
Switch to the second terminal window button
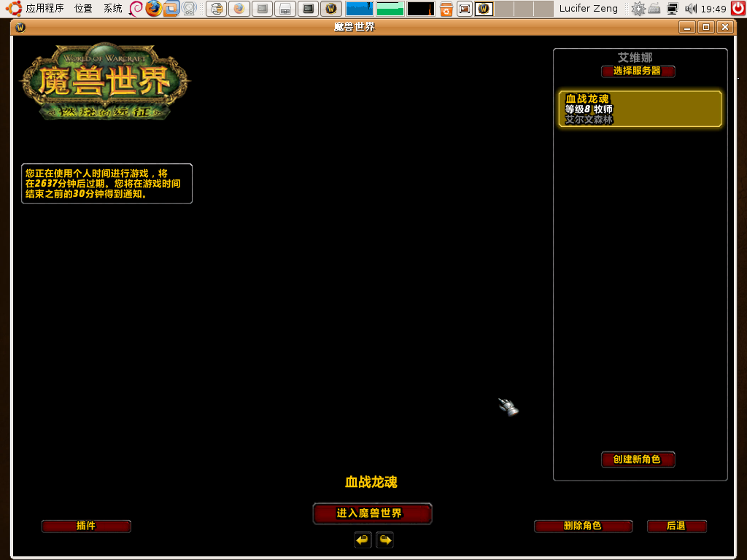click(x=309, y=9)
